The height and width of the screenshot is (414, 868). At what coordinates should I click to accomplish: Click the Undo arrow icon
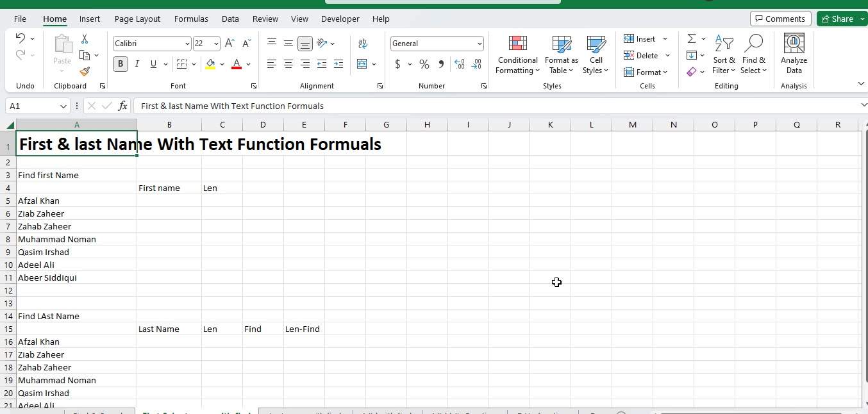20,39
